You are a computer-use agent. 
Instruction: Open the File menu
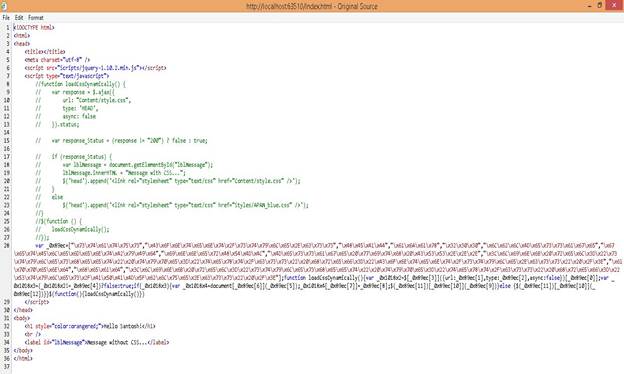click(6, 18)
